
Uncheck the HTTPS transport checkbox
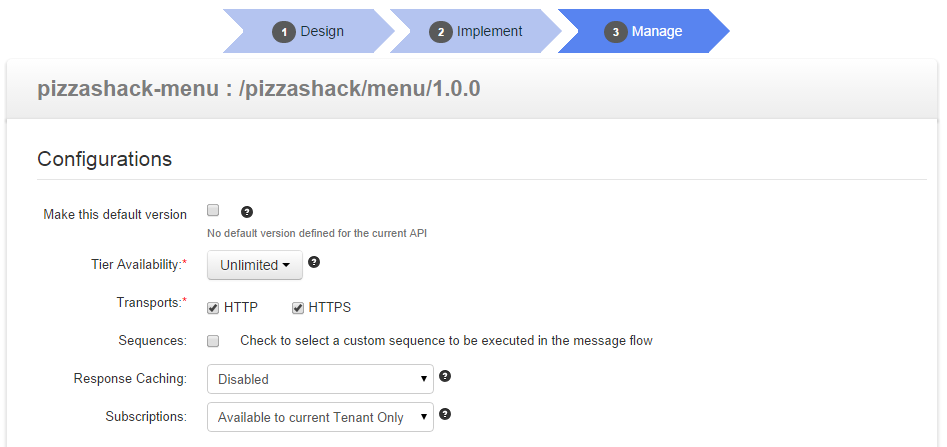[x=298, y=308]
